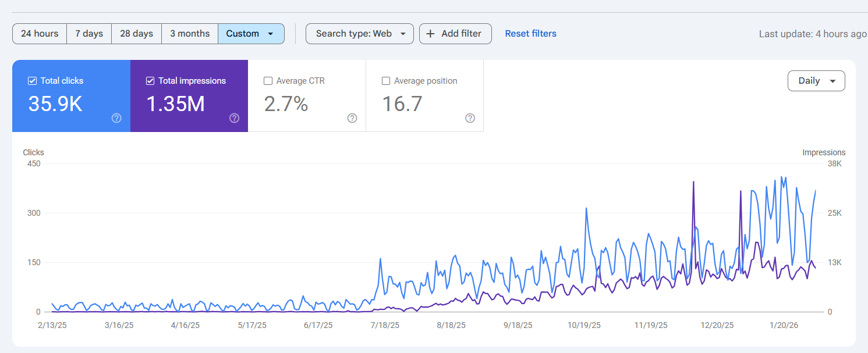The image size is (868, 353).
Task: Uncheck the Total impressions checkbox
Action: (x=150, y=81)
